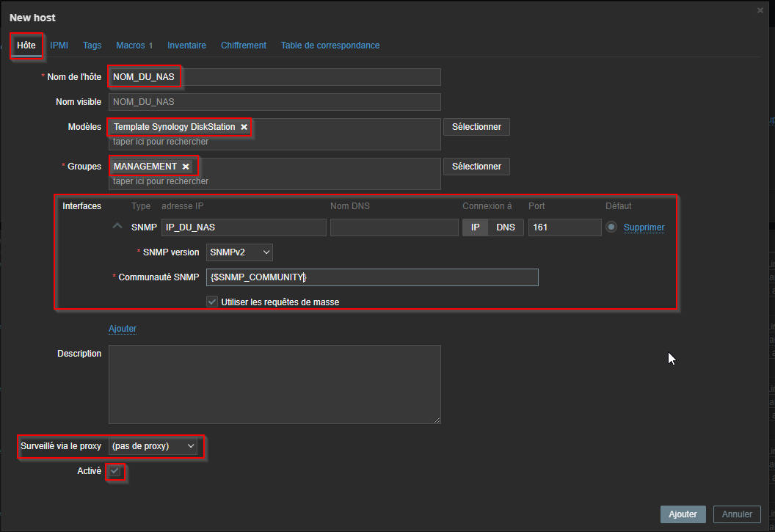Close the New host dialog

coord(760,10)
